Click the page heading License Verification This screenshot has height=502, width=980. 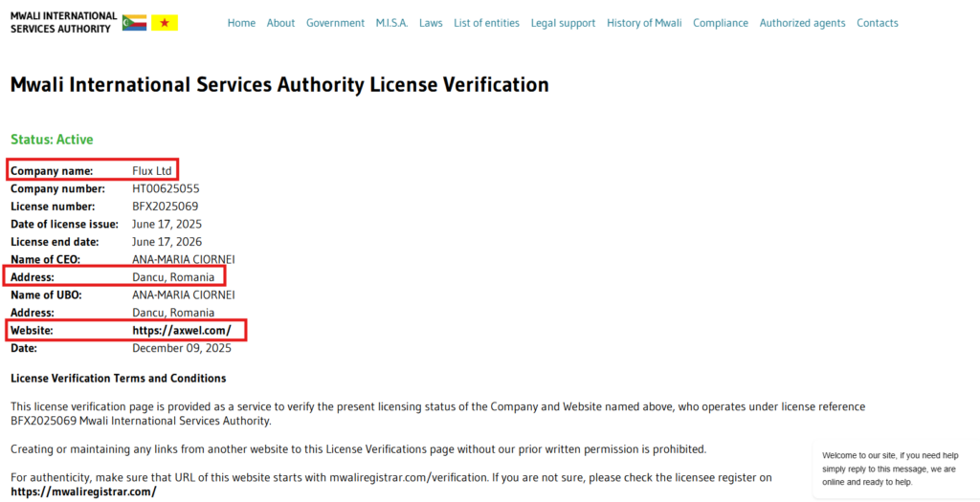pyautogui.click(x=279, y=84)
